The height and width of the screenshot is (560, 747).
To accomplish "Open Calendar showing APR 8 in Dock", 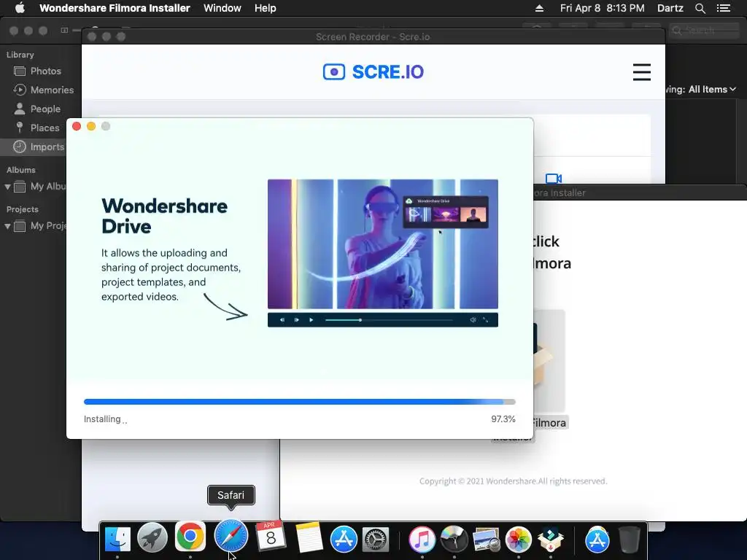I will click(x=271, y=536).
